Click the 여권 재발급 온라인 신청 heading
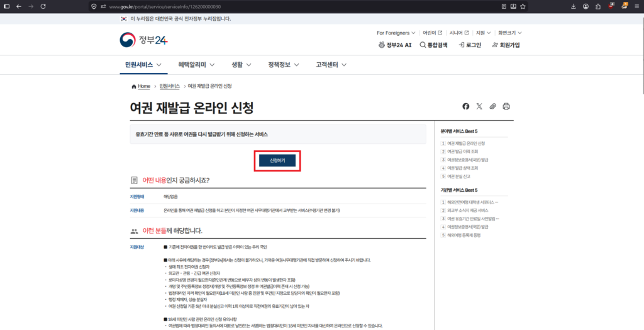Image resolution: width=644 pixels, height=330 pixels. tap(191, 107)
